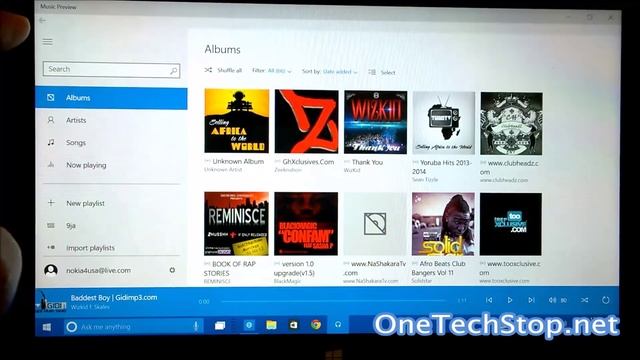Screen dimensions: 640x360
Task: Click the now-playing album art thumbnail
Action: (x=52, y=302)
